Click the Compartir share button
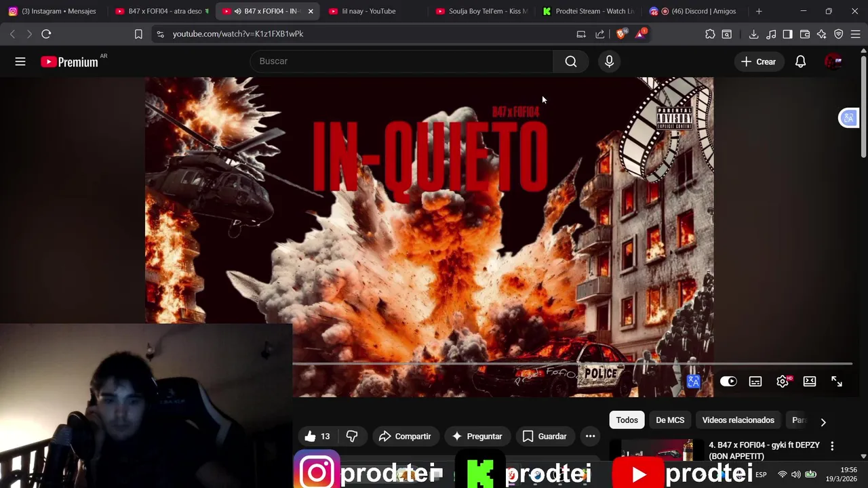868x488 pixels. [x=406, y=436]
